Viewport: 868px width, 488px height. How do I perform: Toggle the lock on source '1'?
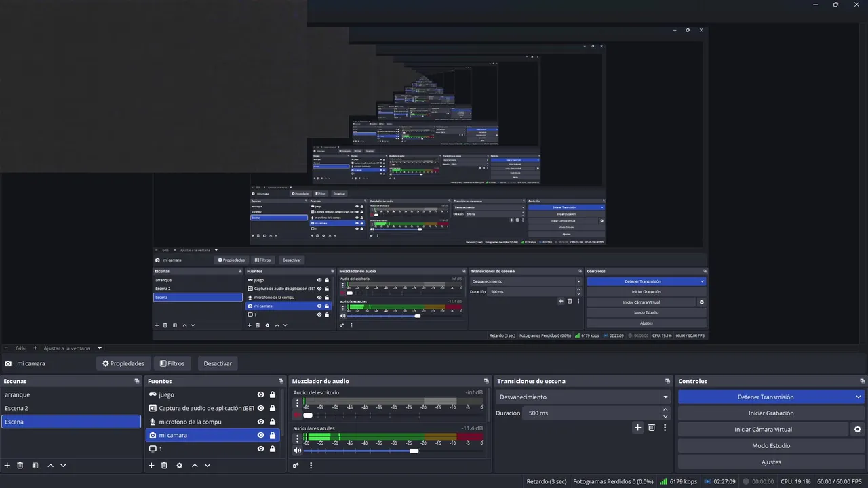[x=273, y=449]
